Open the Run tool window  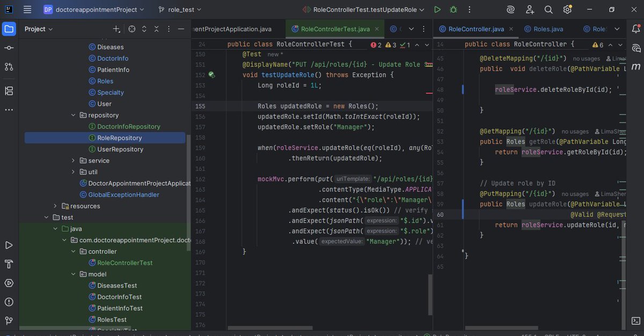coord(9,245)
